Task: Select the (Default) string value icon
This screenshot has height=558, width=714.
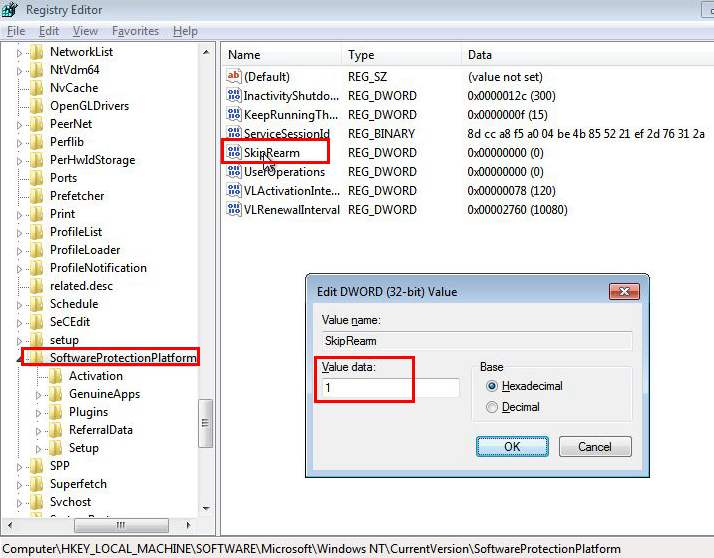Action: point(235,77)
